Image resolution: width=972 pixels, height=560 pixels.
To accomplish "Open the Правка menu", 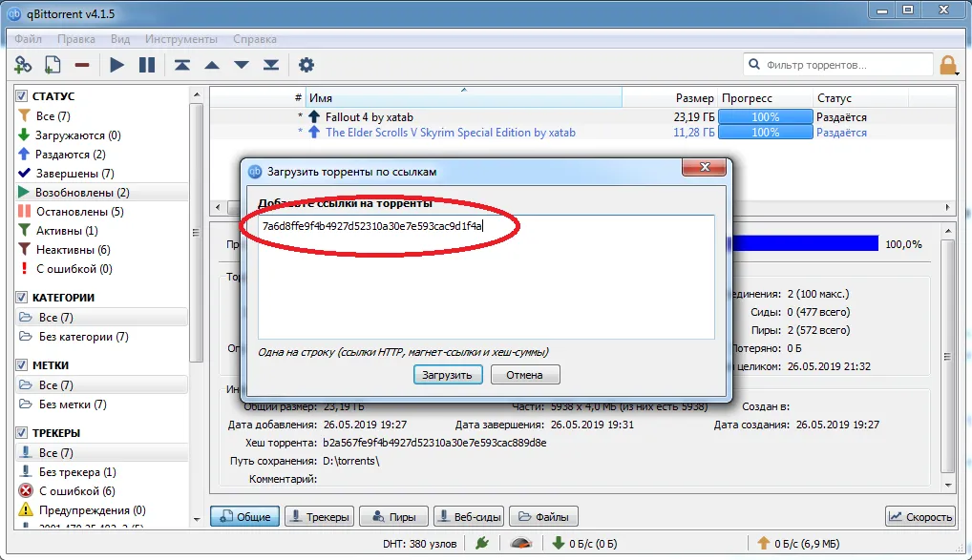I will (76, 39).
